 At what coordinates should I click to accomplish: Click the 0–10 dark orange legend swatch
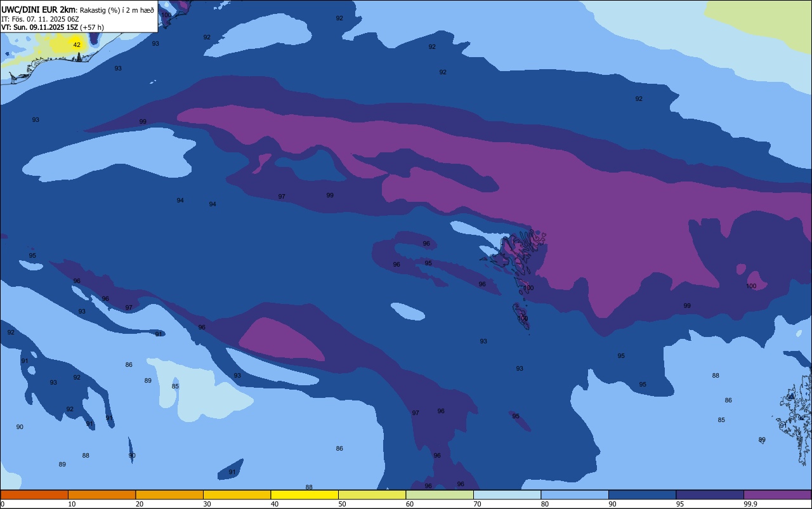34,494
